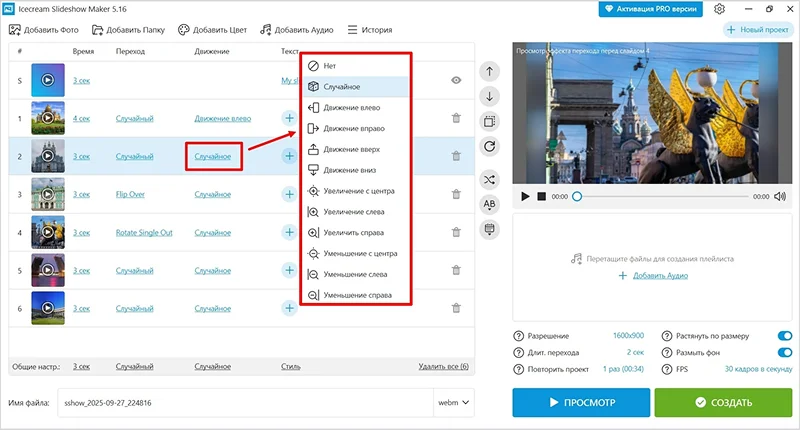Screen dimensions: 800x430
Task: Add text to slide 2 with plus icon
Action: click(289, 156)
